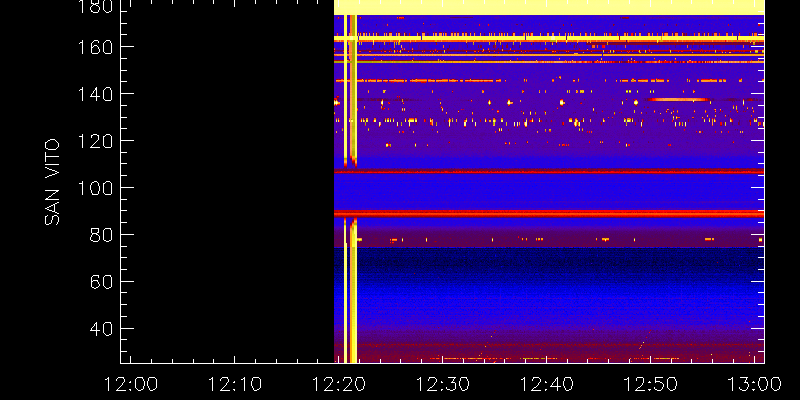Click the 12:10 time axis label

coord(234,384)
